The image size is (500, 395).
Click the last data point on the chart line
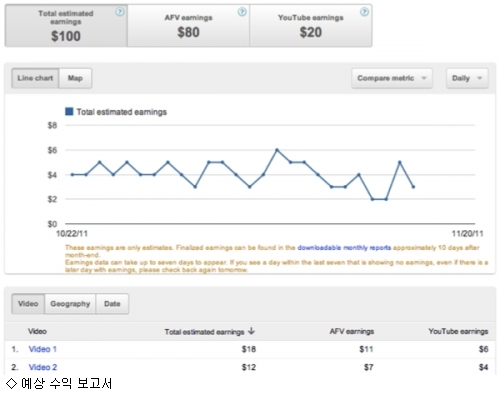[413, 187]
